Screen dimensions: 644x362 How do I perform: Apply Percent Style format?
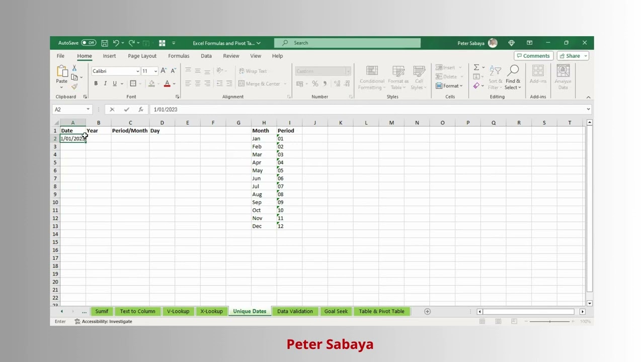(315, 83)
